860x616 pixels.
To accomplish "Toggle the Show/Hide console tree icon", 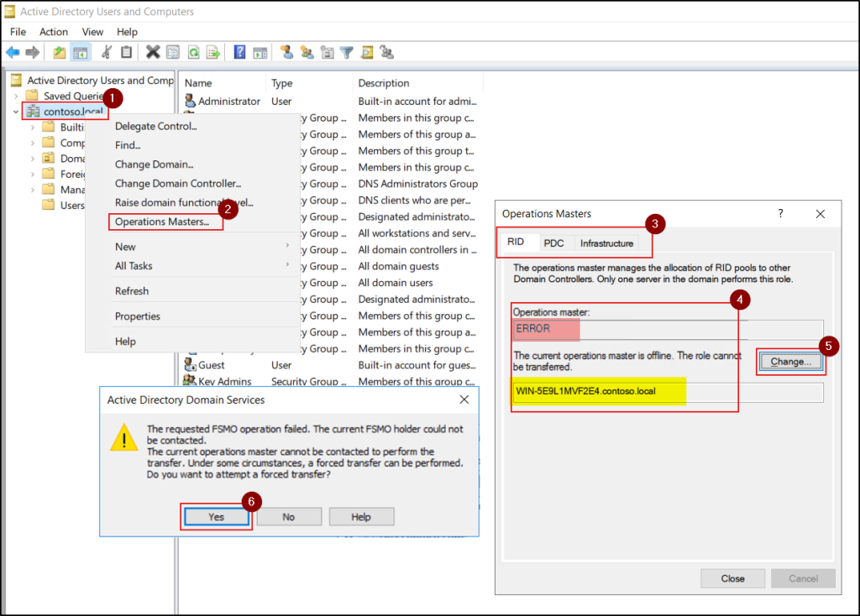I will click(80, 52).
